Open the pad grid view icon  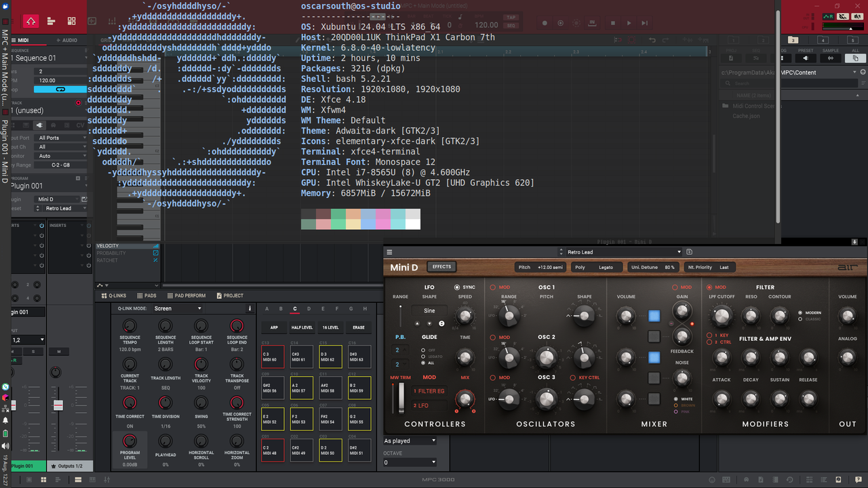coord(71,21)
